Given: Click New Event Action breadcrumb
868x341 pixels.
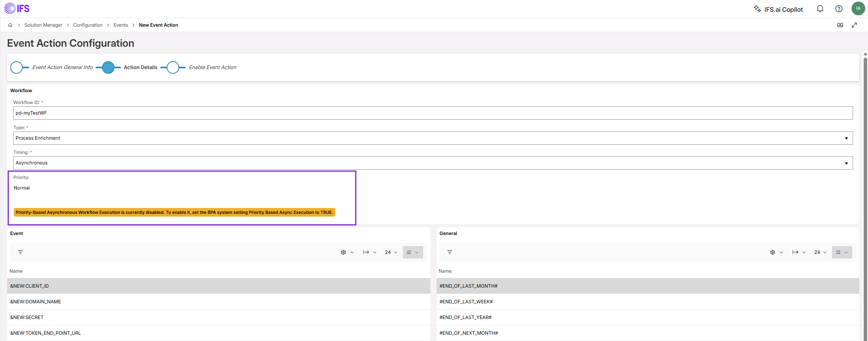Looking at the screenshot, I should (158, 25).
